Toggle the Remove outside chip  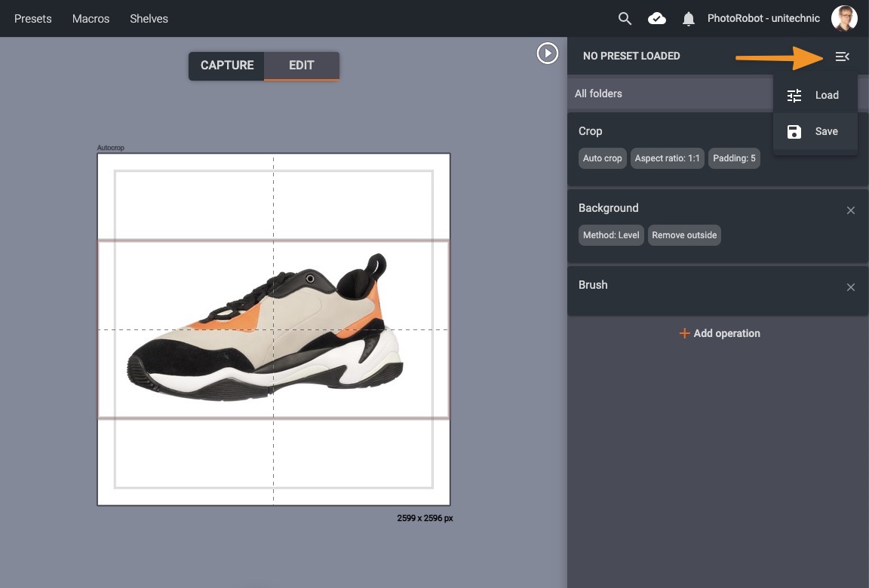[684, 235]
